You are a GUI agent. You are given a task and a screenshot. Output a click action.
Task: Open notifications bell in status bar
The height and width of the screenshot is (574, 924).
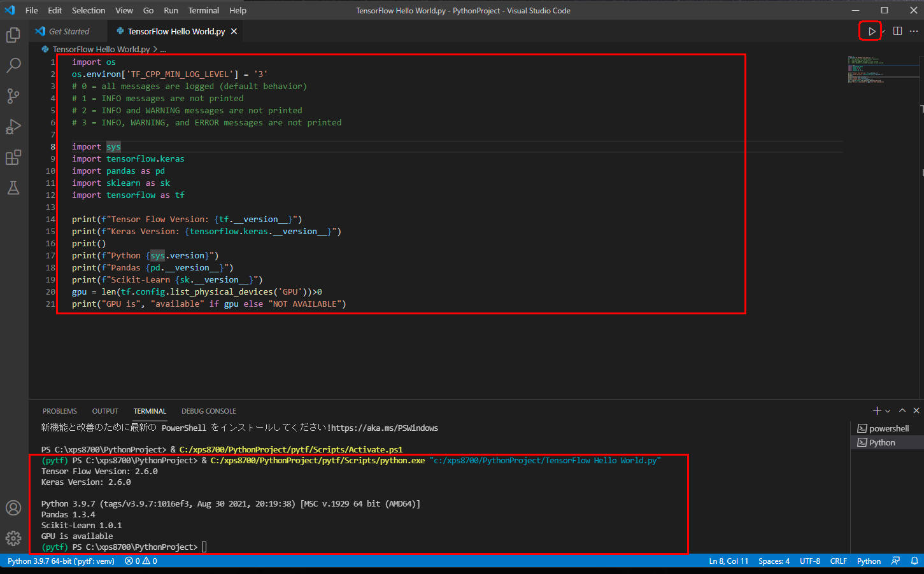point(914,561)
